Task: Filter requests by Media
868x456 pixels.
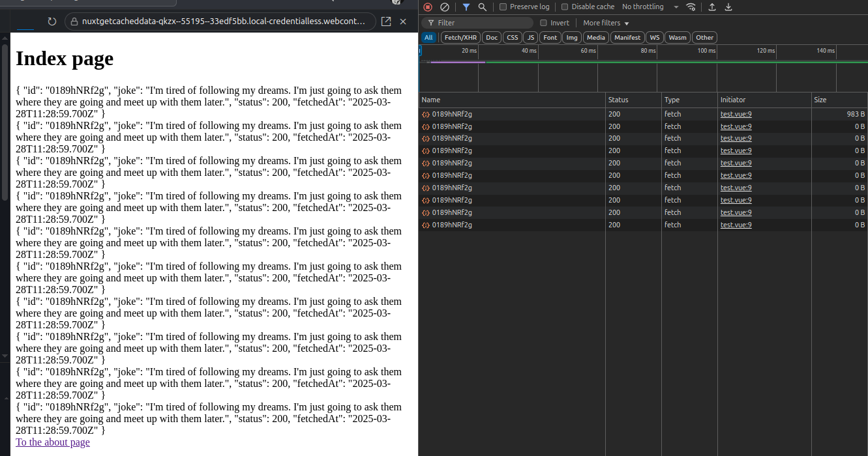Action: coord(596,38)
